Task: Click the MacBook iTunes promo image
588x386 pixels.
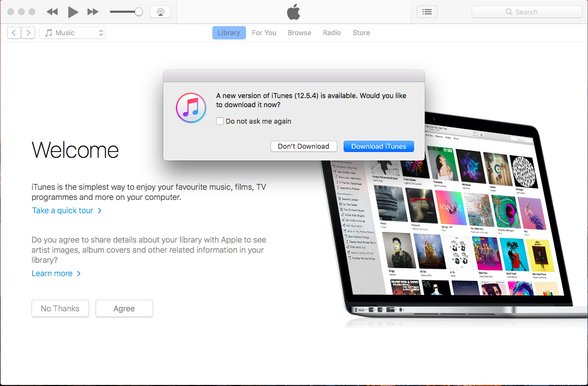Action: pos(454,221)
